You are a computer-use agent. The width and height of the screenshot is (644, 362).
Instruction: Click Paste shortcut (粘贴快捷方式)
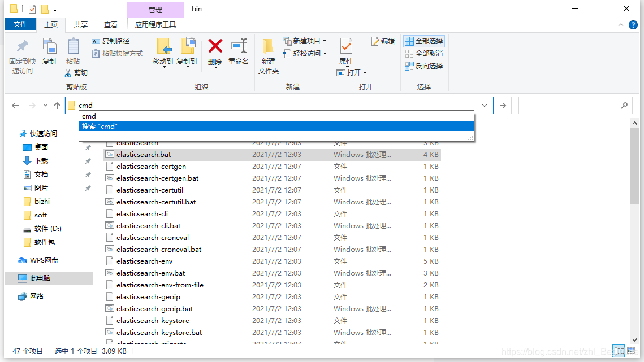(x=118, y=53)
